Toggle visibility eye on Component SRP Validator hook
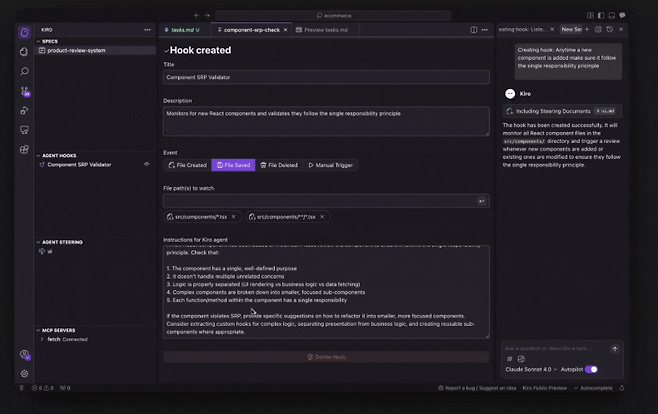The width and height of the screenshot is (658, 414). tap(147, 164)
